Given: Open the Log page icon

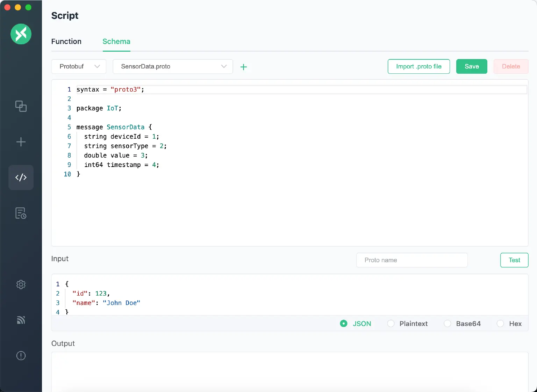Looking at the screenshot, I should (x=21, y=213).
